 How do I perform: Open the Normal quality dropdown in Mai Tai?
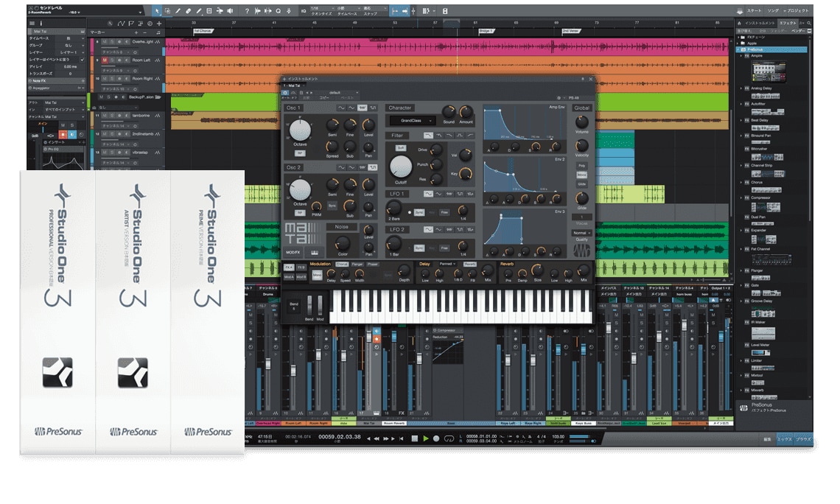click(581, 233)
